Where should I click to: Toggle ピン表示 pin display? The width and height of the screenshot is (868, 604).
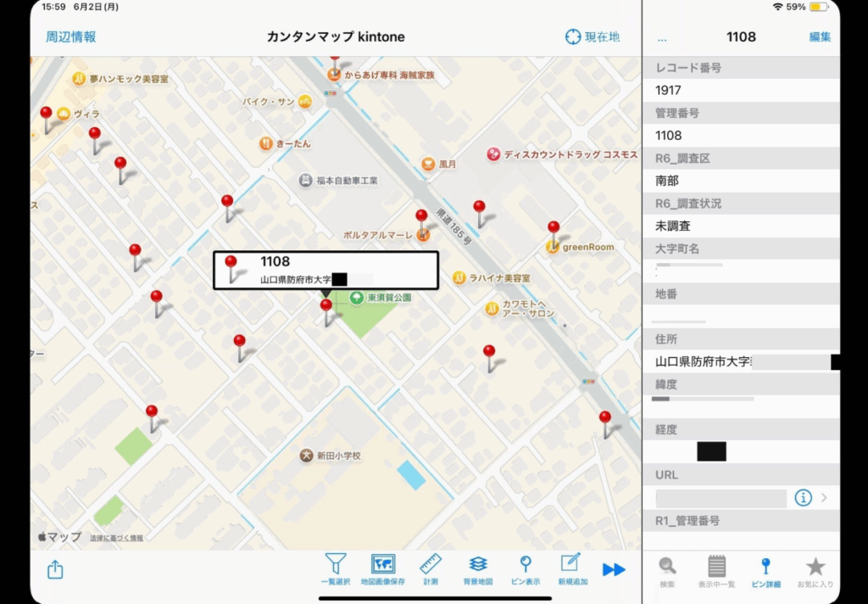[x=526, y=569]
